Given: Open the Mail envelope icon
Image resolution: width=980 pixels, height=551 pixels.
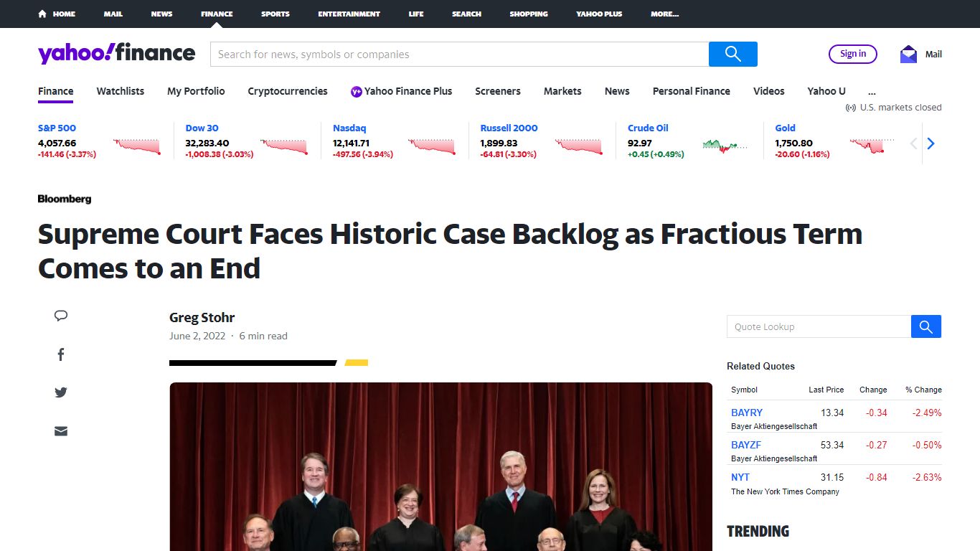Looking at the screenshot, I should 908,54.
